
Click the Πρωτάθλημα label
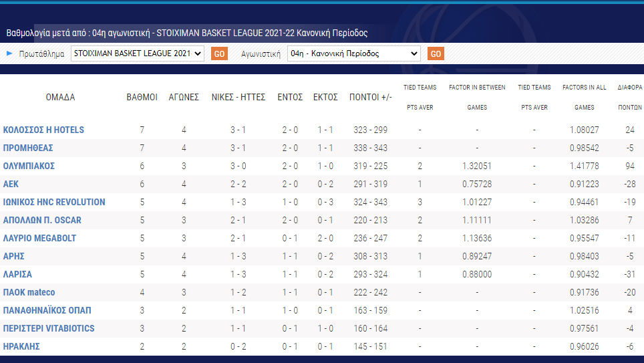(41, 54)
